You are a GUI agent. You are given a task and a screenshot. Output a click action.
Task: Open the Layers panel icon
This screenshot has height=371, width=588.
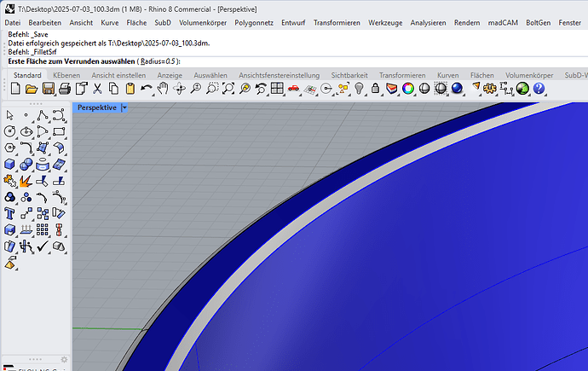tap(392, 89)
